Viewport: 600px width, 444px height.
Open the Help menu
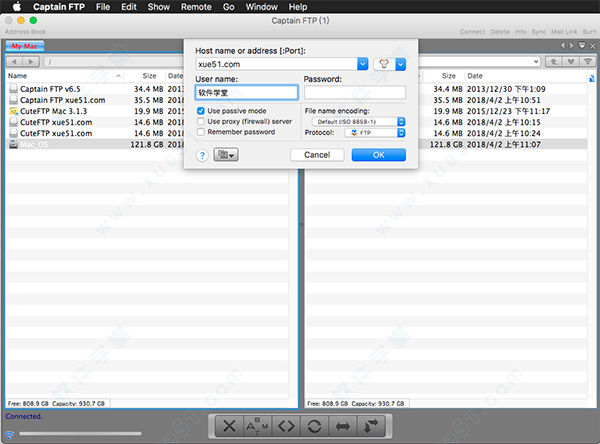click(x=298, y=7)
